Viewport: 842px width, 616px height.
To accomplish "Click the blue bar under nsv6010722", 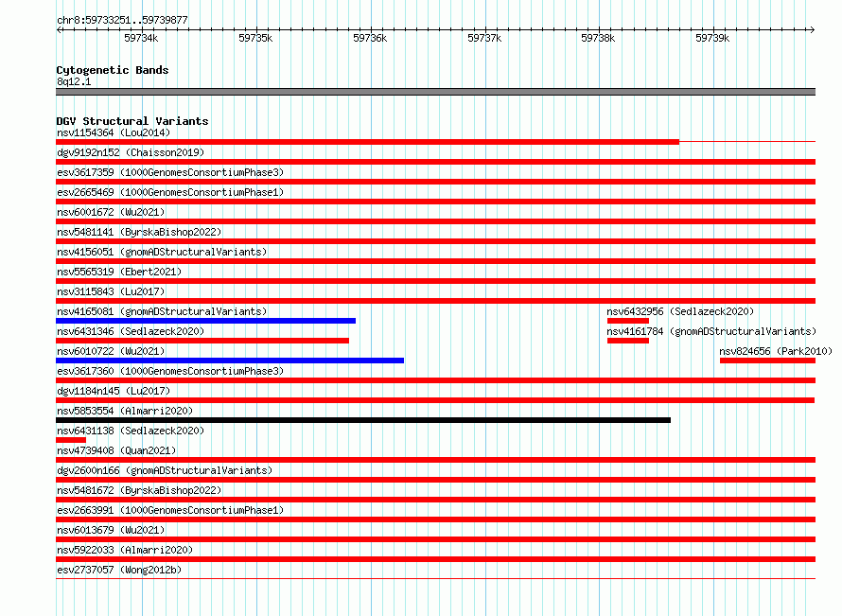I will (x=230, y=361).
